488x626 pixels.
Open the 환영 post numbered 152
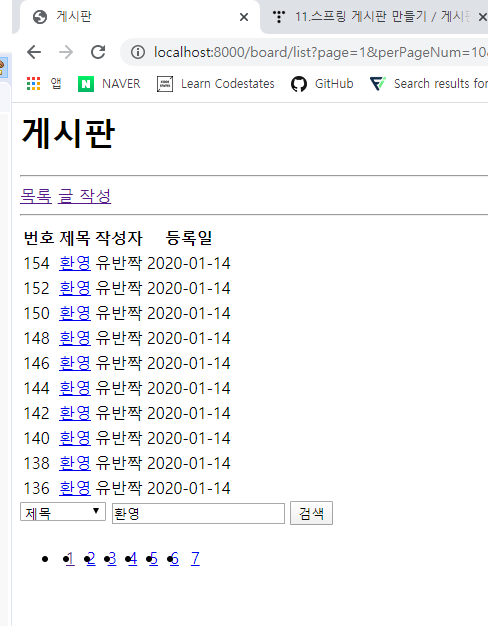(75, 288)
